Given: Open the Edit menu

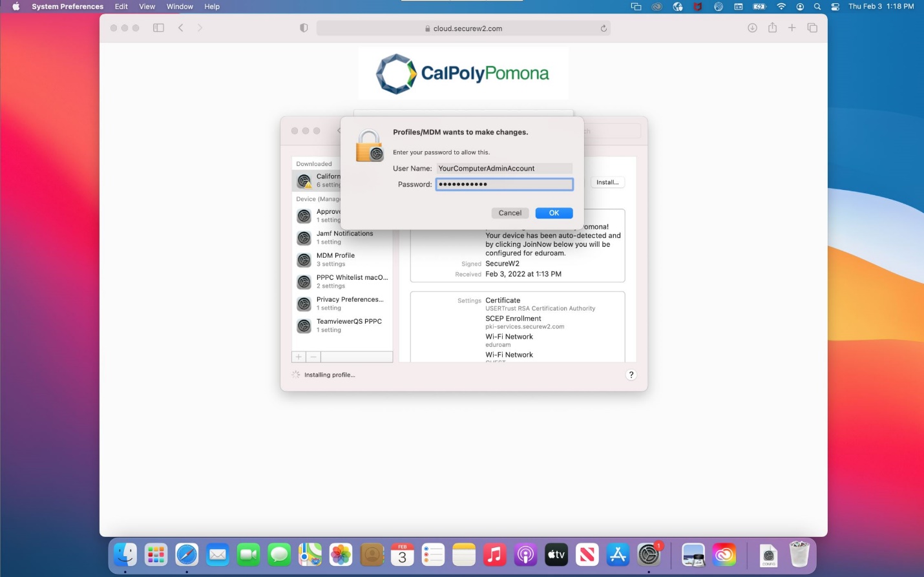Looking at the screenshot, I should [x=121, y=6].
